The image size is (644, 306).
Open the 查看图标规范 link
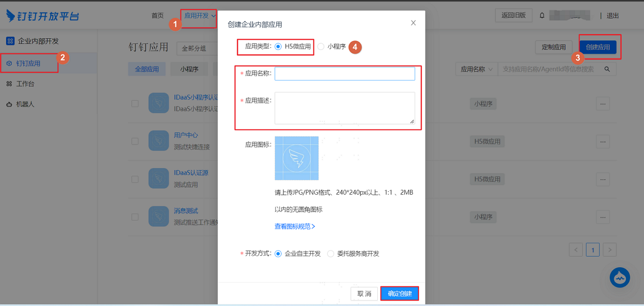(x=295, y=226)
